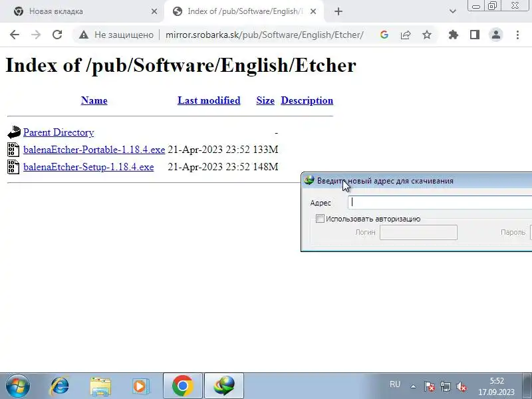The image size is (532, 399).
Task: Open network status tray icon
Action: [446, 386]
